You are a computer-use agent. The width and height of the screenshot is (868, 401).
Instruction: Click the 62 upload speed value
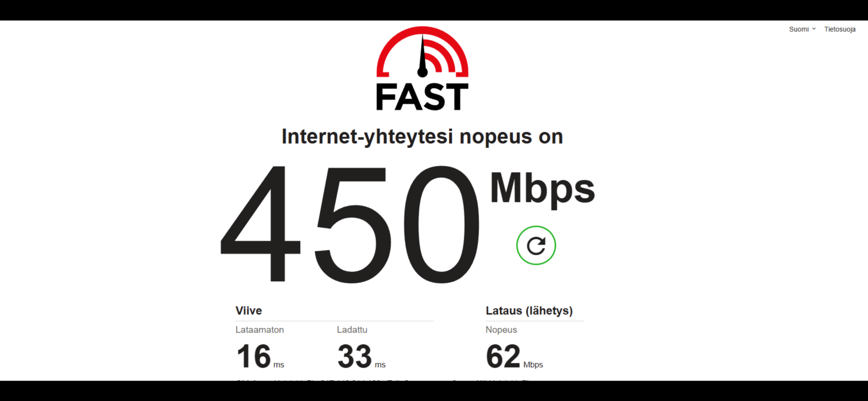[503, 356]
